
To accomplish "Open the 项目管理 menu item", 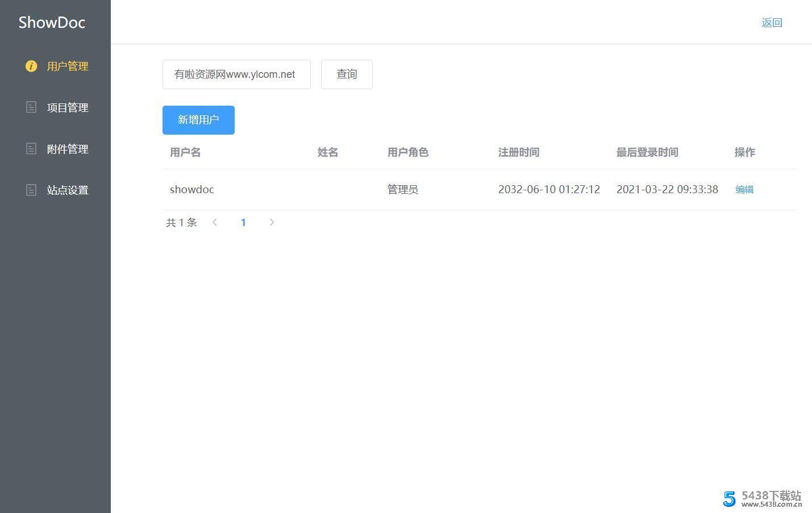I will [x=67, y=108].
